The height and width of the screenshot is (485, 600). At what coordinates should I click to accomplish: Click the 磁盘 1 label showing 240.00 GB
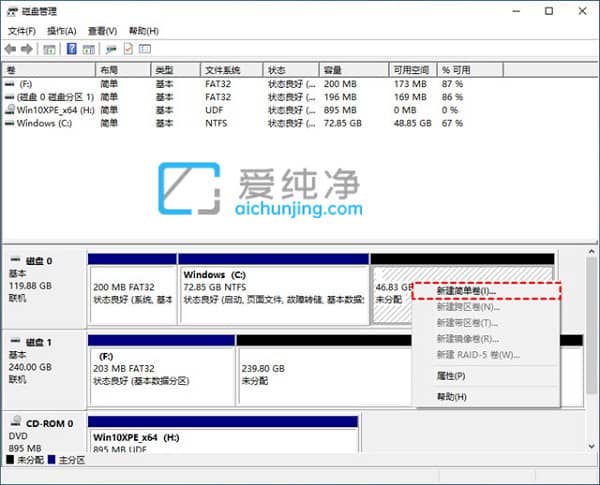44,371
